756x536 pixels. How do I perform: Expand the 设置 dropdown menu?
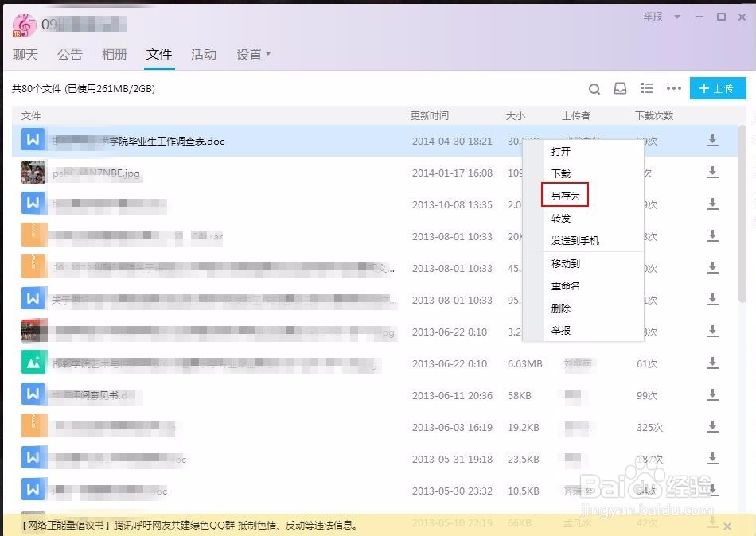(x=253, y=55)
